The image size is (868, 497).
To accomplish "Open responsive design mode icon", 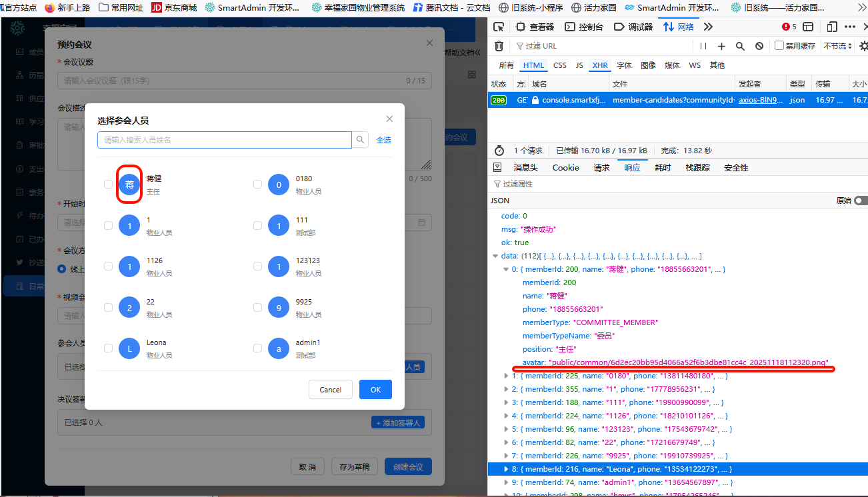I will click(832, 27).
